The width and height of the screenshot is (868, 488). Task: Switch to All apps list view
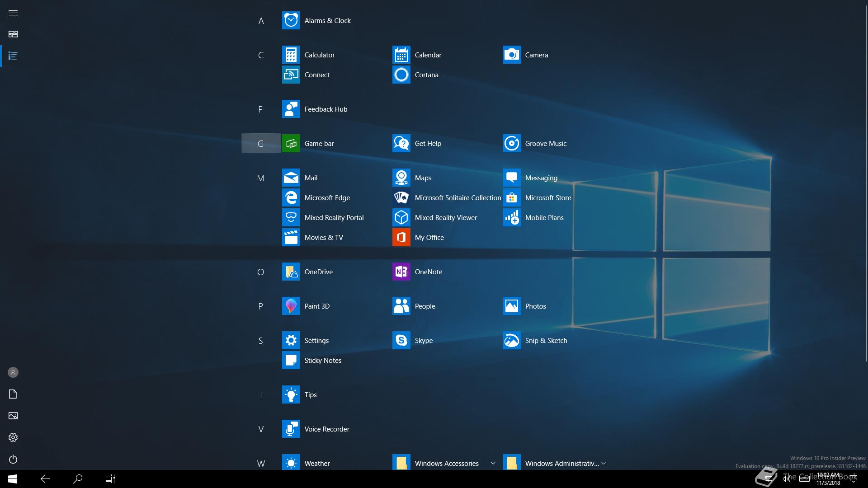coord(13,56)
